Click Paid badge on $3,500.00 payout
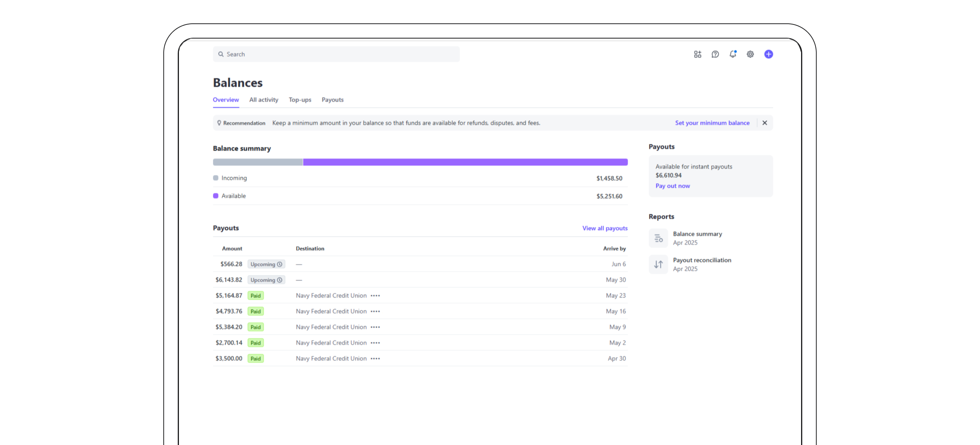The image size is (980, 445). pyautogui.click(x=256, y=359)
